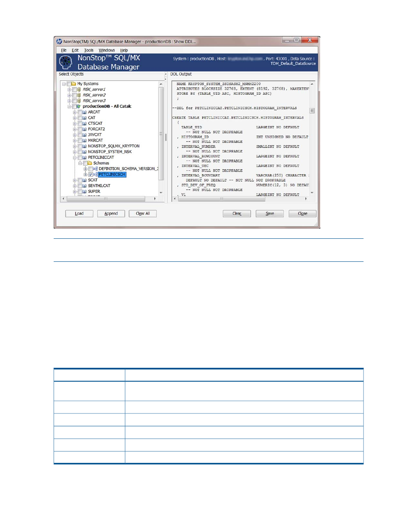Click the productionDB connected system icon
The height and width of the screenshot is (532, 400).
(79, 106)
